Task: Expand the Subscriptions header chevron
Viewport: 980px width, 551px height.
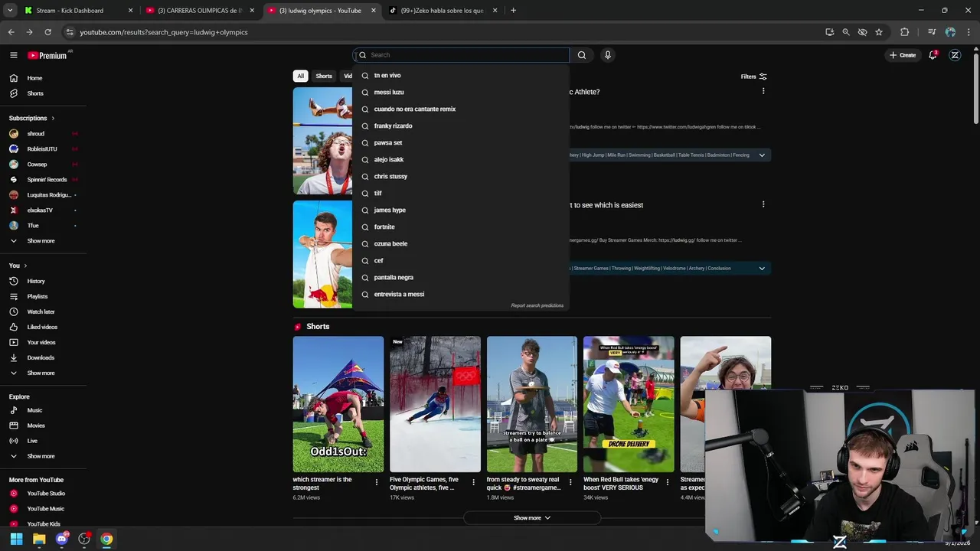Action: point(53,118)
